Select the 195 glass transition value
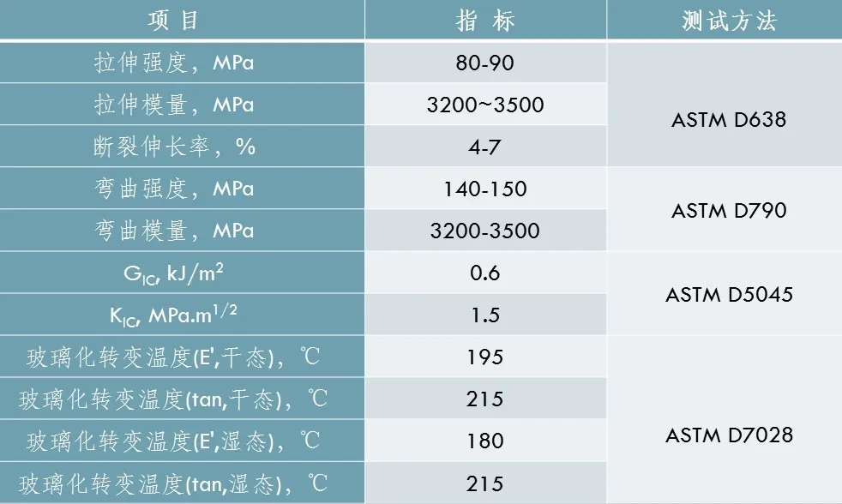Image resolution: width=842 pixels, height=504 pixels. click(x=485, y=357)
